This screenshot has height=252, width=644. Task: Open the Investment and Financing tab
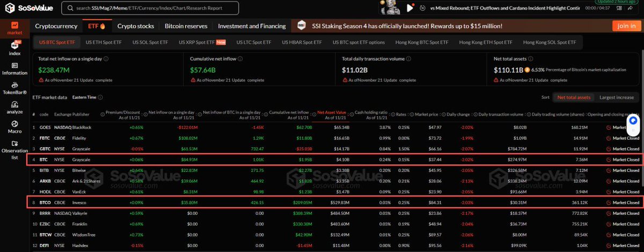click(252, 26)
